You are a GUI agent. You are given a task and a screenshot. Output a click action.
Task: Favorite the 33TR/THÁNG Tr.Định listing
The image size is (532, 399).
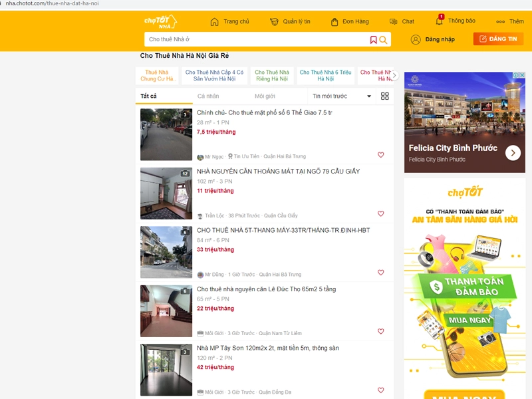click(x=380, y=273)
